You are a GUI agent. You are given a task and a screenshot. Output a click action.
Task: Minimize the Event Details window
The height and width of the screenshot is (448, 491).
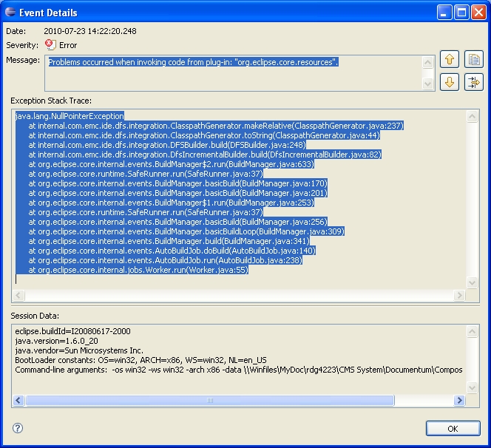pos(444,13)
